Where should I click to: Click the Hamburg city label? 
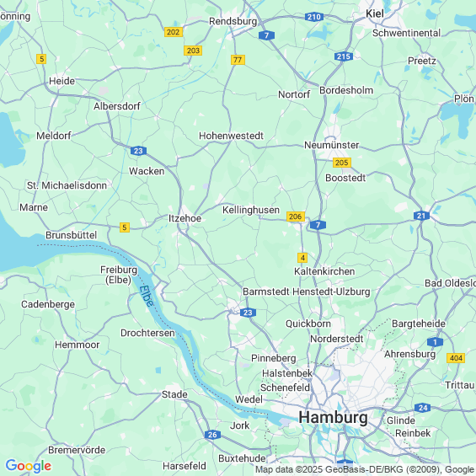coord(333,417)
